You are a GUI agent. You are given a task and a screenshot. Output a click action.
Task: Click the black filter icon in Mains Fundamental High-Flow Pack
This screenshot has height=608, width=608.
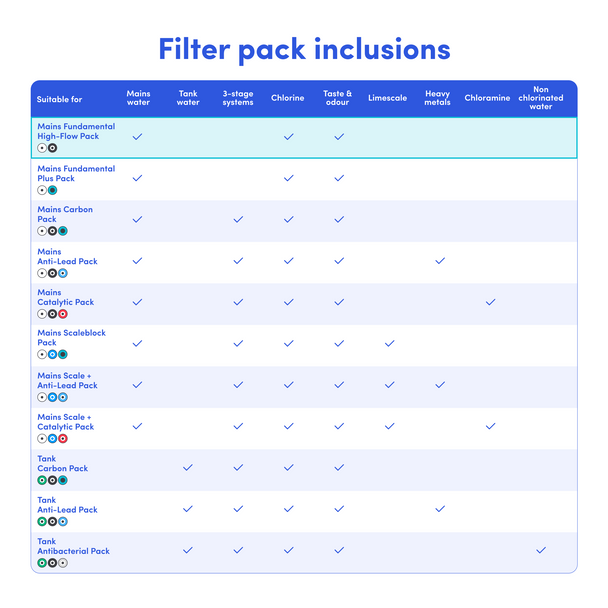coord(52,148)
